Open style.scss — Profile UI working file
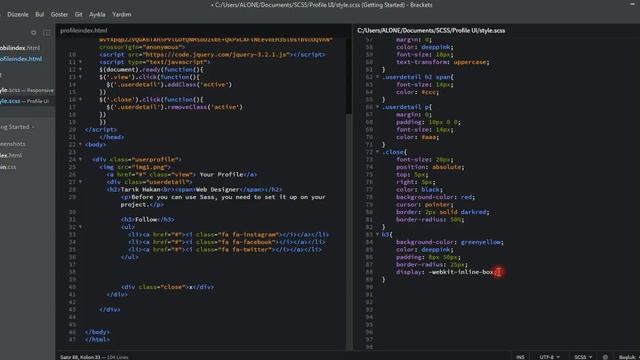 coord(24,101)
